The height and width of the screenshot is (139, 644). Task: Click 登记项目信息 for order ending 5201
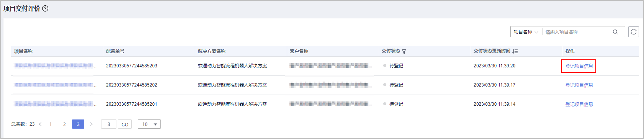point(579,104)
